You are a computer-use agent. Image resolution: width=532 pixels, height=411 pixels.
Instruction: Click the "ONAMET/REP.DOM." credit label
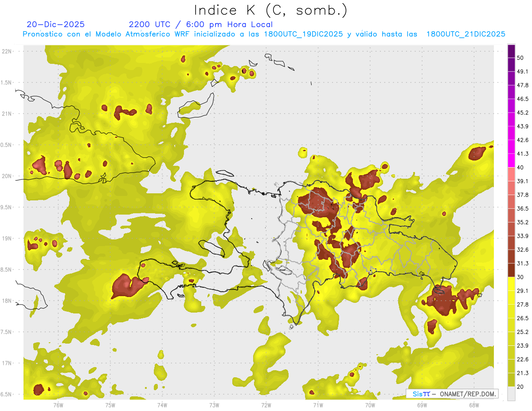tap(468, 394)
